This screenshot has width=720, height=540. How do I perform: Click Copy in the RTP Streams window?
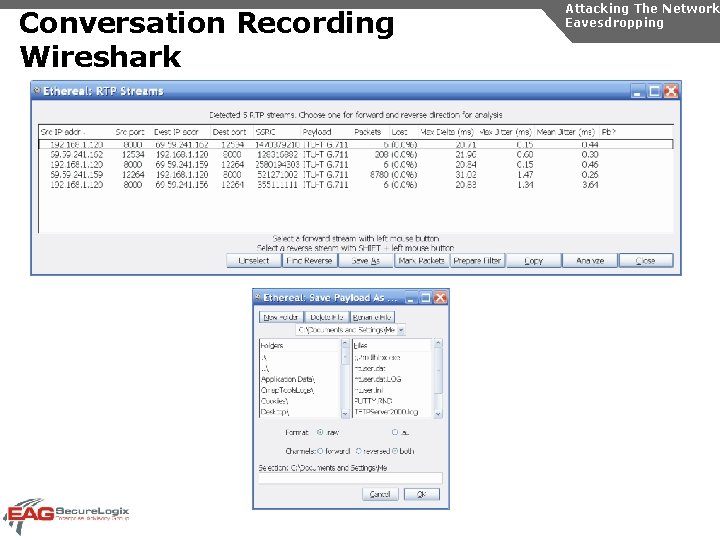[534, 260]
